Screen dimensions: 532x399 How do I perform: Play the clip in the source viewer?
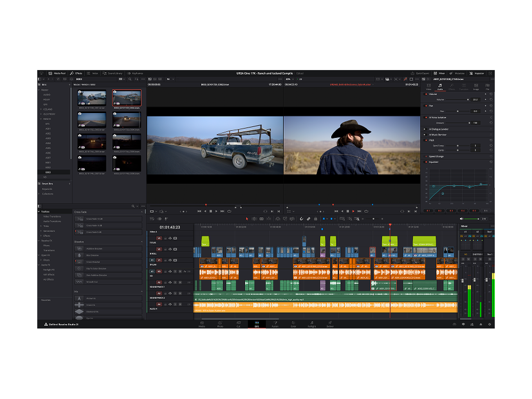pos(216,211)
